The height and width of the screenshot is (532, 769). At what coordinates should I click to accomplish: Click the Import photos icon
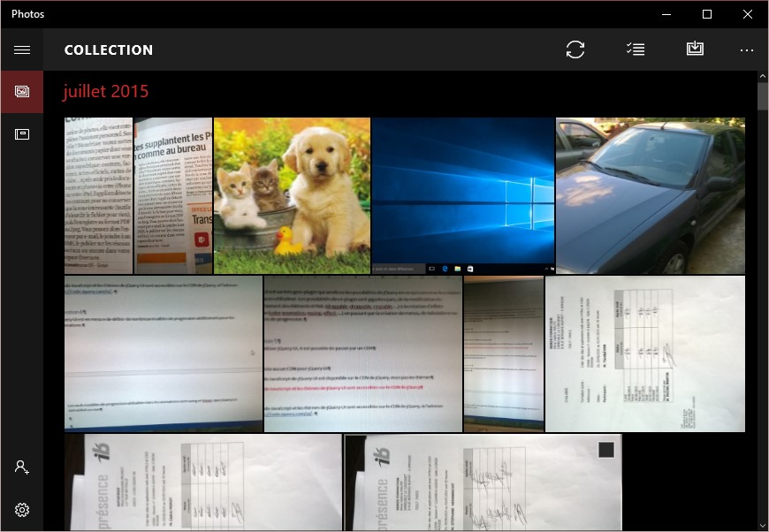(695, 49)
